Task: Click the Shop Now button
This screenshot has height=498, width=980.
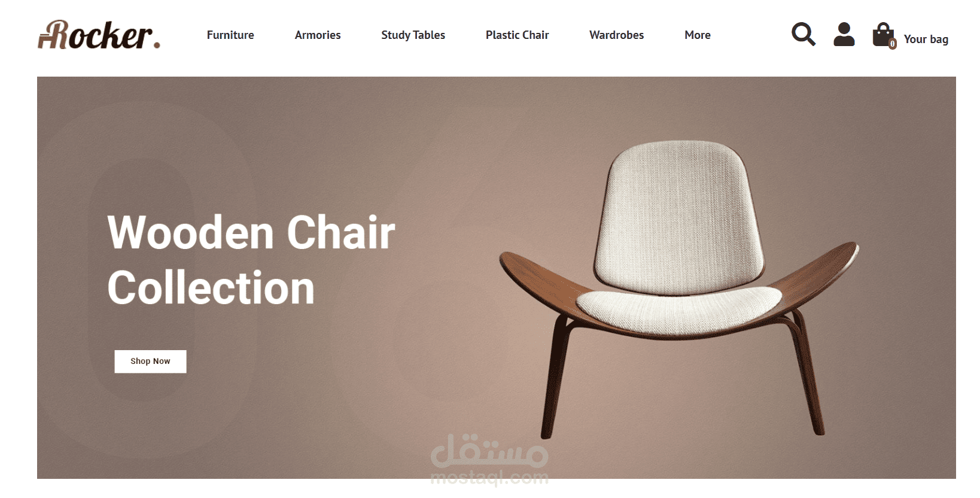Action: (151, 362)
